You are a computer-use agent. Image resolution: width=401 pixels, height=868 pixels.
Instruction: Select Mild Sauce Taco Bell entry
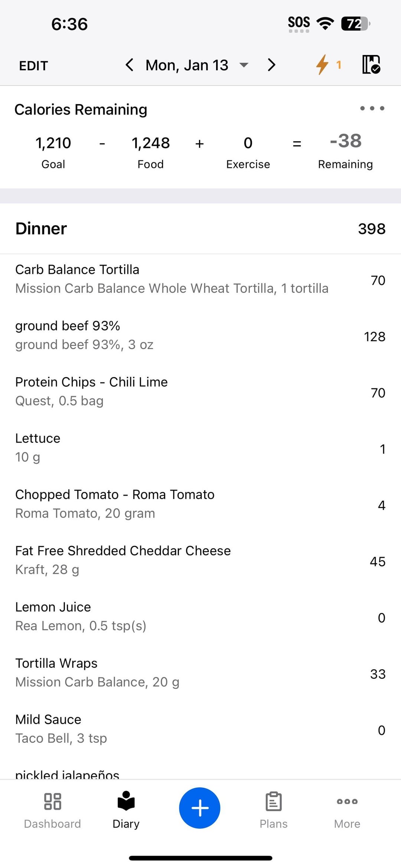pos(200,729)
